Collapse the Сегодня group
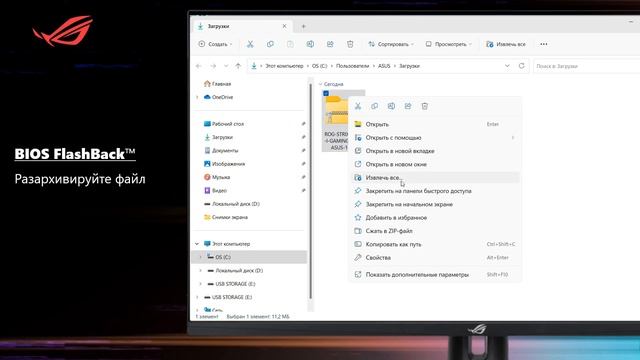The height and width of the screenshot is (360, 640). point(320,84)
